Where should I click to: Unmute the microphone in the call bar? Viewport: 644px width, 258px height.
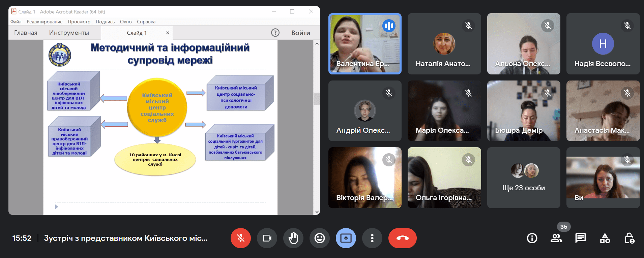tap(240, 238)
